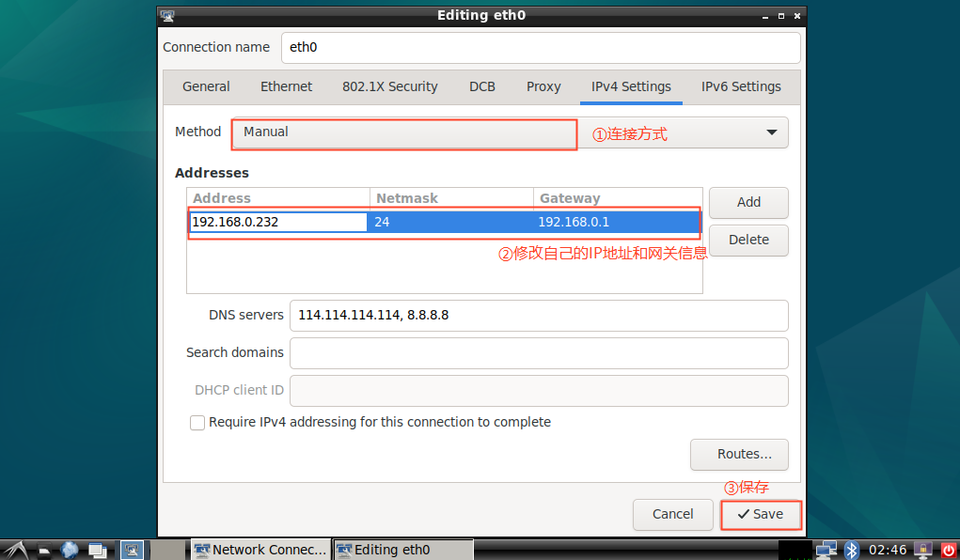The height and width of the screenshot is (560, 960).
Task: Expand the Method dropdown arrow
Action: (771, 132)
